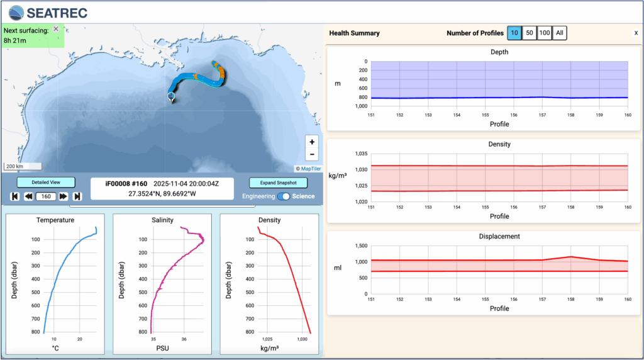Step back to the previous profile
Screen dimensions: 644x360
pos(28,196)
